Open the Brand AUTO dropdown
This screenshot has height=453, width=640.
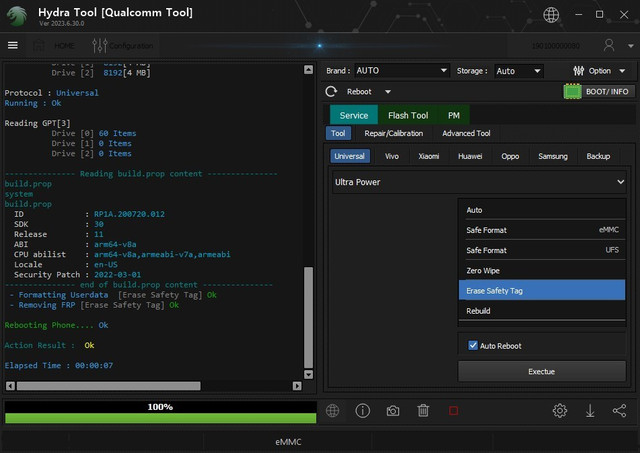pyautogui.click(x=402, y=71)
